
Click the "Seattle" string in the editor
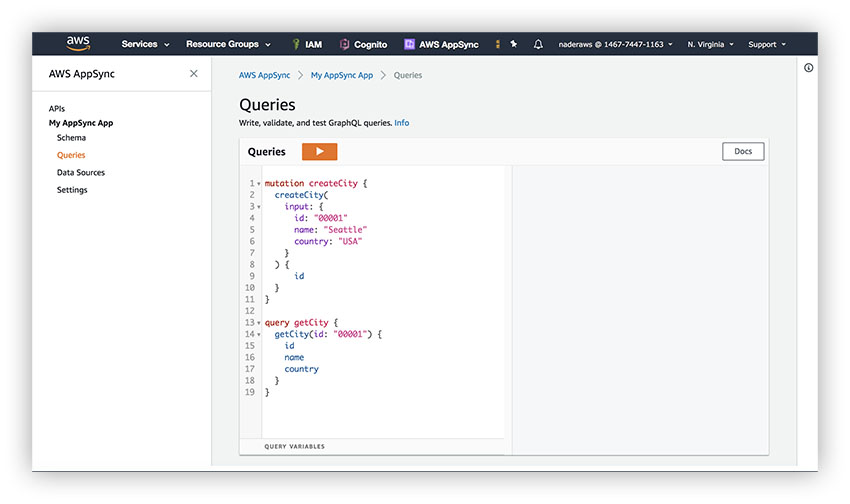tap(345, 230)
